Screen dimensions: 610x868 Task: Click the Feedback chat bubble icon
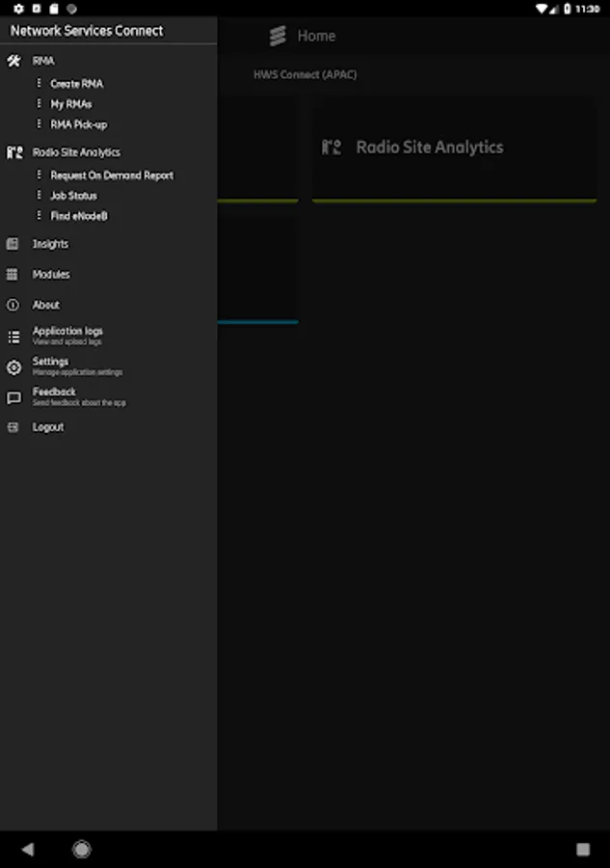[13, 397]
